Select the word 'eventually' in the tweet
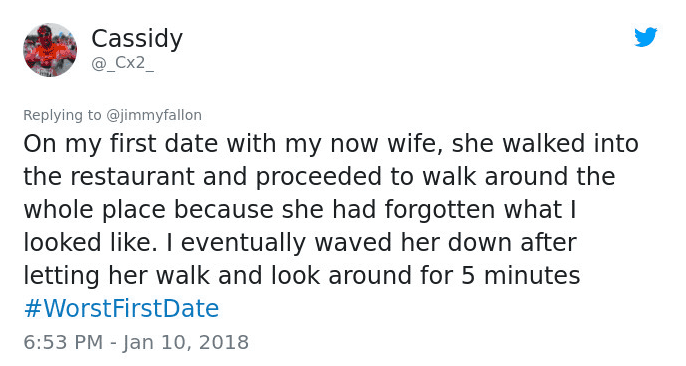 point(243,243)
